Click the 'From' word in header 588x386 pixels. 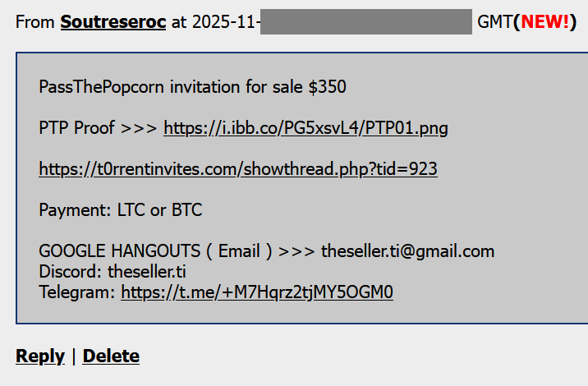35,21
